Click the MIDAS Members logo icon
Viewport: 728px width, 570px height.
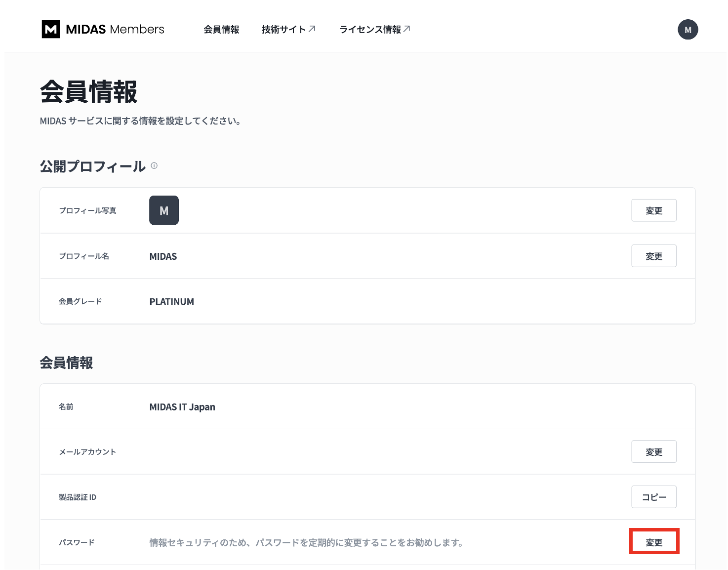[x=51, y=30]
